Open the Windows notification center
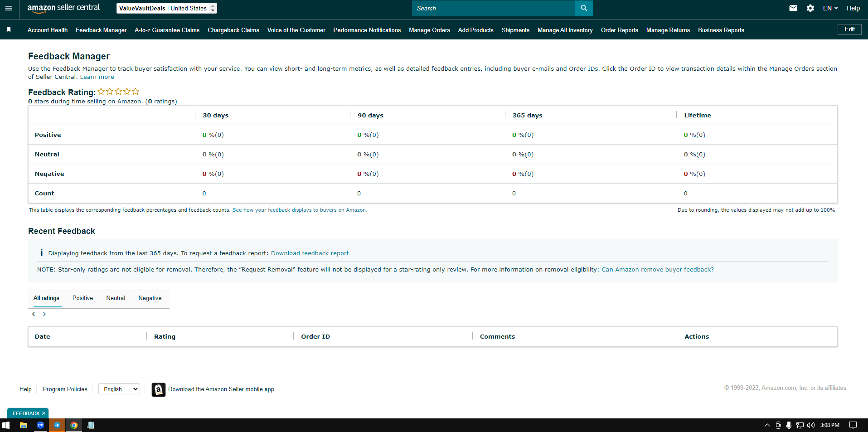This screenshot has height=432, width=868. click(x=853, y=425)
